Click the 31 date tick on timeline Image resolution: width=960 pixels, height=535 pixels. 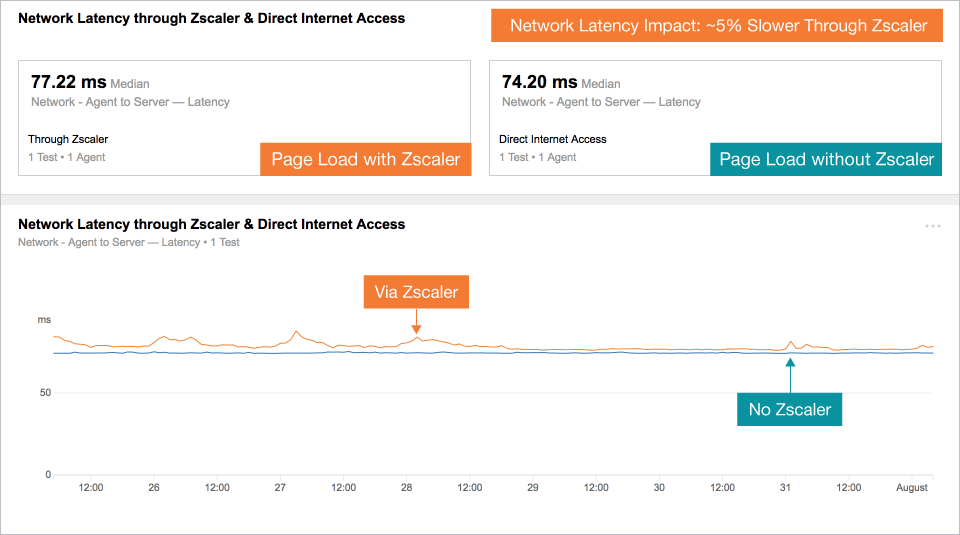tap(786, 488)
